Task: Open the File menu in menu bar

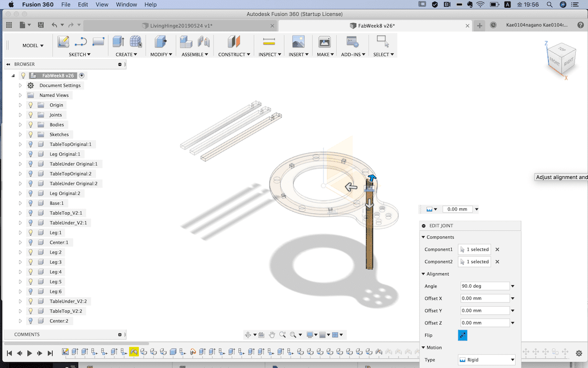Action: click(66, 5)
